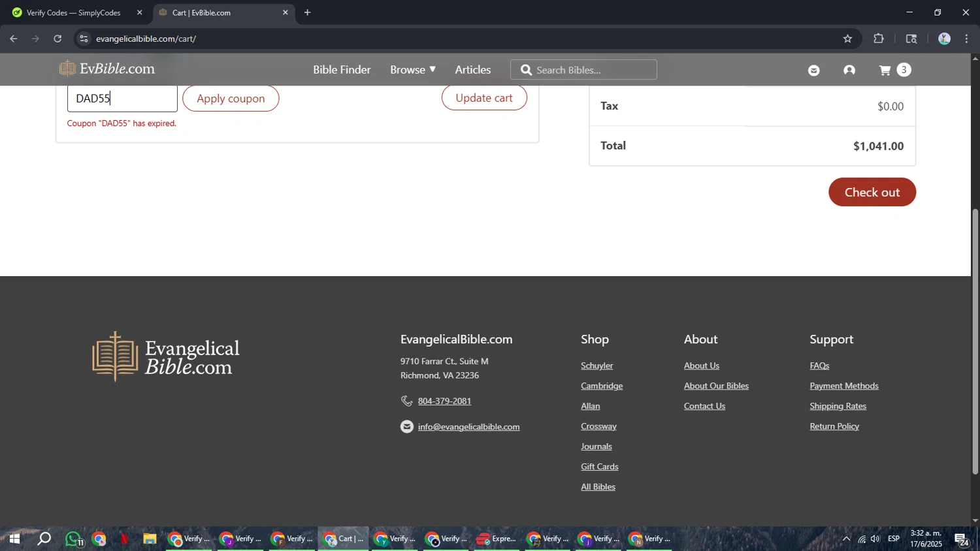The height and width of the screenshot is (551, 980).
Task: Open Windows taskbar search
Action: tap(44, 539)
